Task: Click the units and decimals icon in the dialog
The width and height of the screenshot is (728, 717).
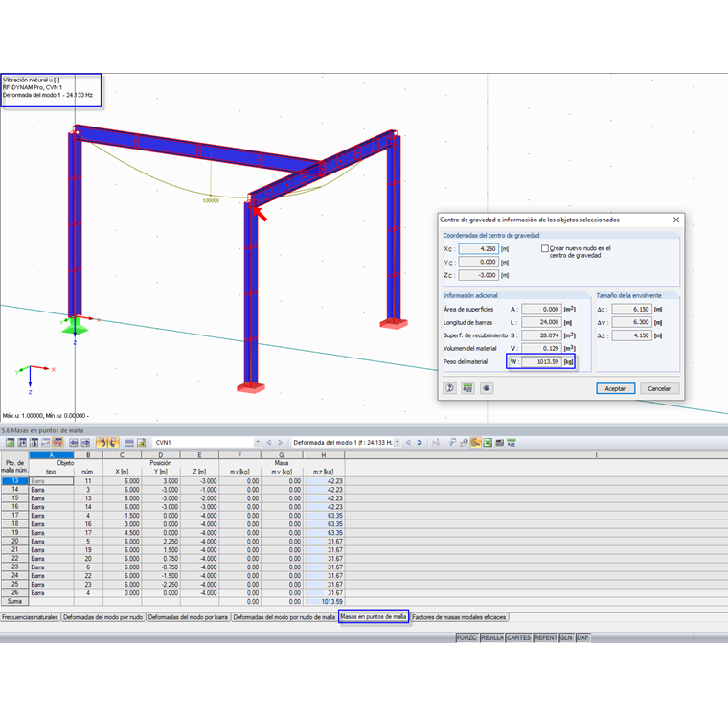Action: 467,388
